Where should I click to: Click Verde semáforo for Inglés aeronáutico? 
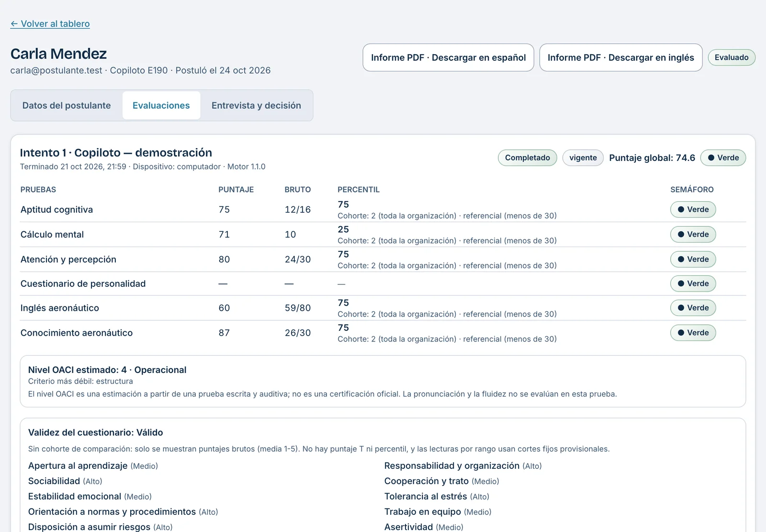tap(693, 308)
